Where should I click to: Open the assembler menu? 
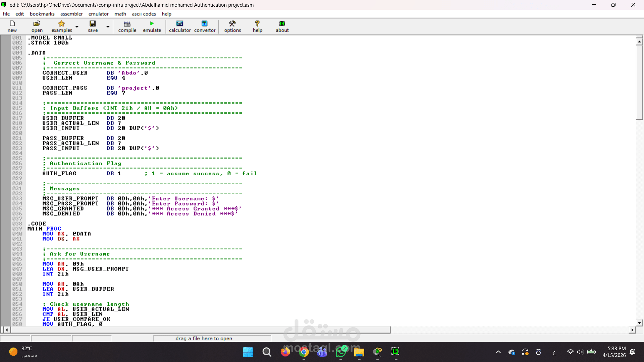click(71, 14)
